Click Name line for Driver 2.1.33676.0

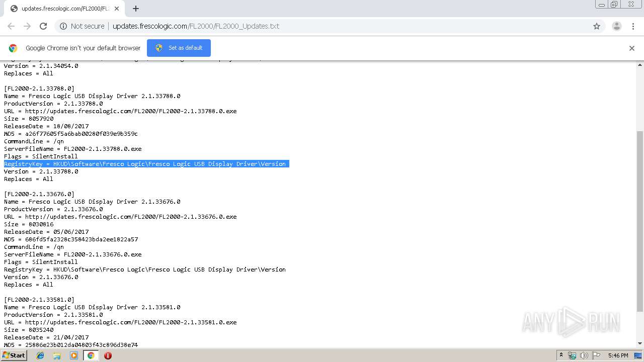(92, 202)
